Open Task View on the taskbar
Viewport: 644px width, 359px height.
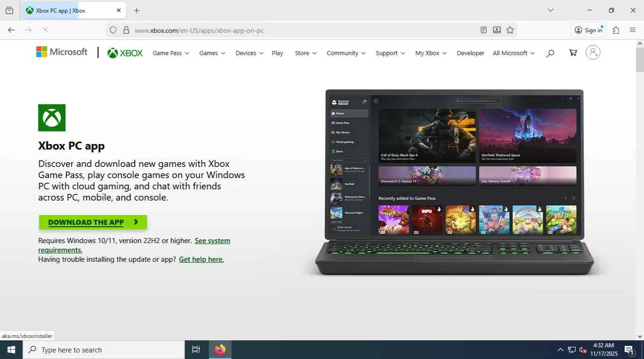click(196, 350)
